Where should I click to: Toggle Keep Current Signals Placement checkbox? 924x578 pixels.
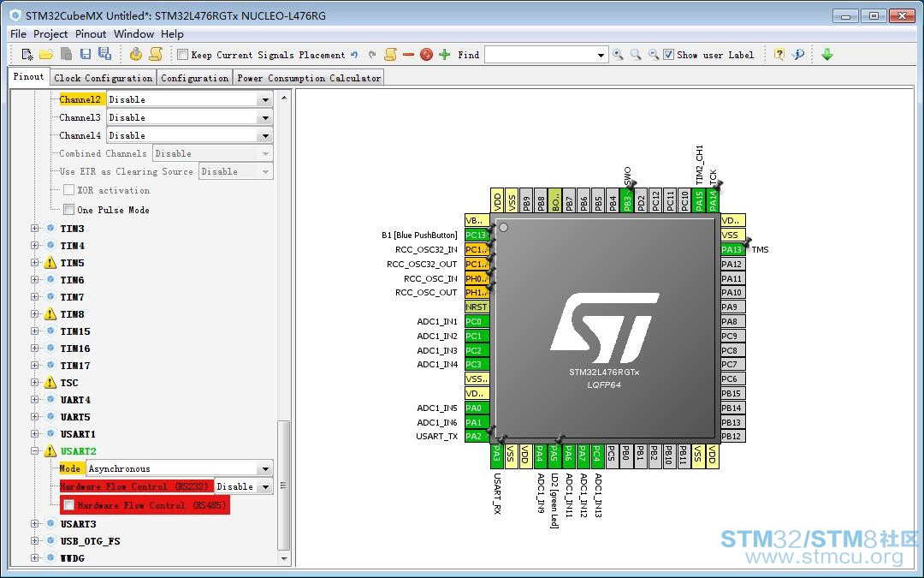[183, 55]
